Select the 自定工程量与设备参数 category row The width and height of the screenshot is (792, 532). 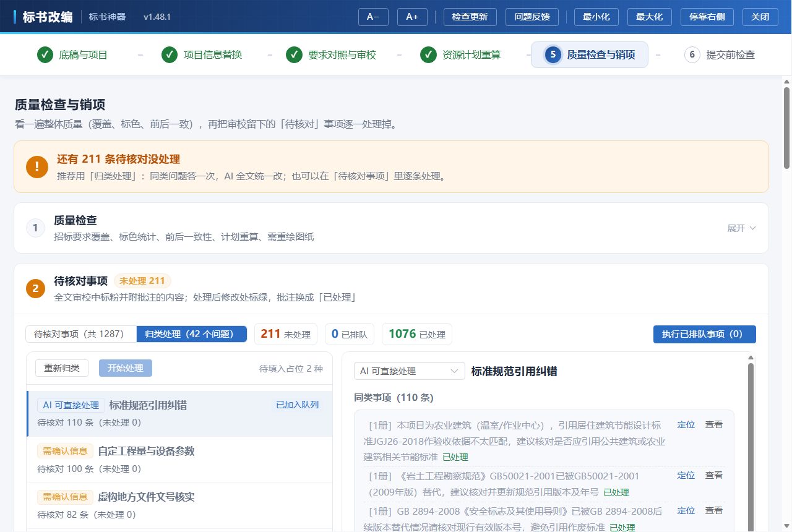tap(179, 460)
